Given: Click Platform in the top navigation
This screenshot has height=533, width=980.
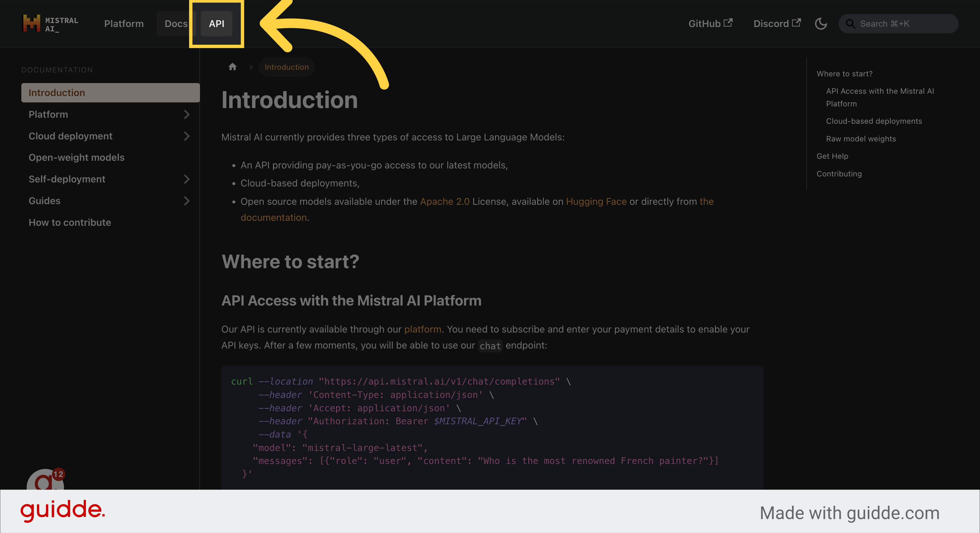Looking at the screenshot, I should (124, 23).
